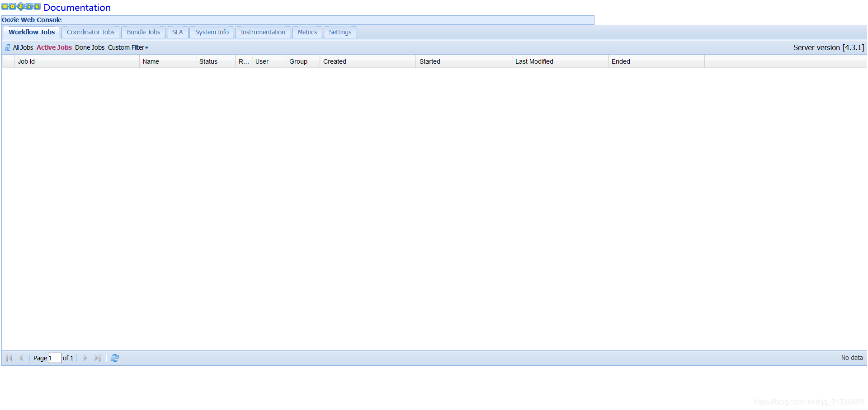
Task: Open the Coordinator Jobs tab
Action: 91,32
